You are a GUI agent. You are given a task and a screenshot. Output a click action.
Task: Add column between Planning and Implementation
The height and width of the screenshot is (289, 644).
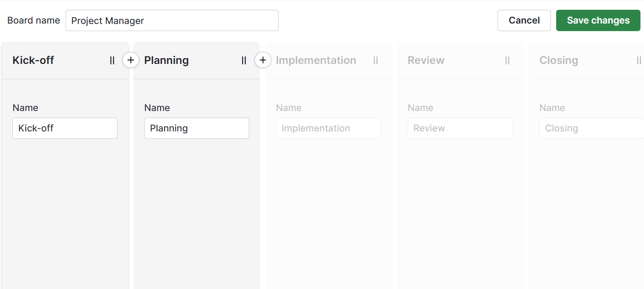[x=263, y=60]
